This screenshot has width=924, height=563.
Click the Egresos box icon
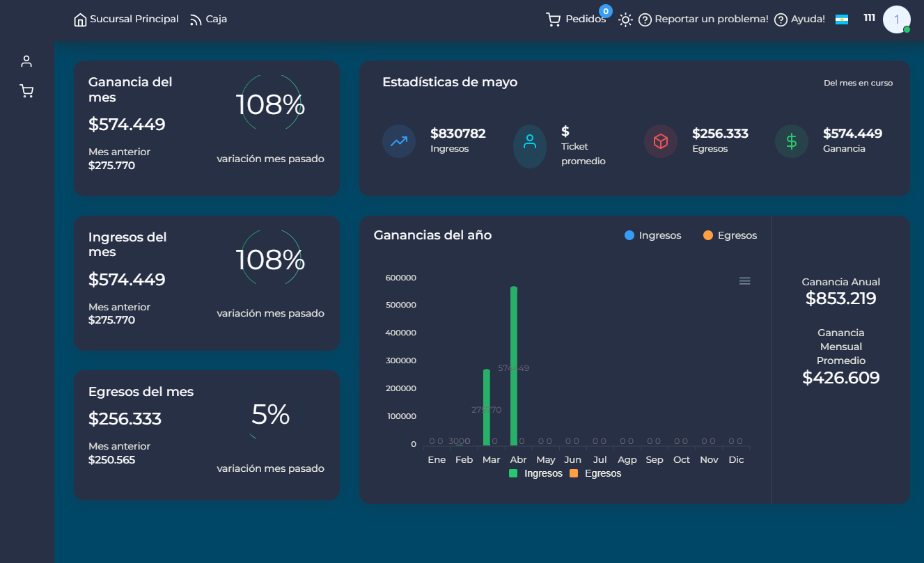[660, 141]
